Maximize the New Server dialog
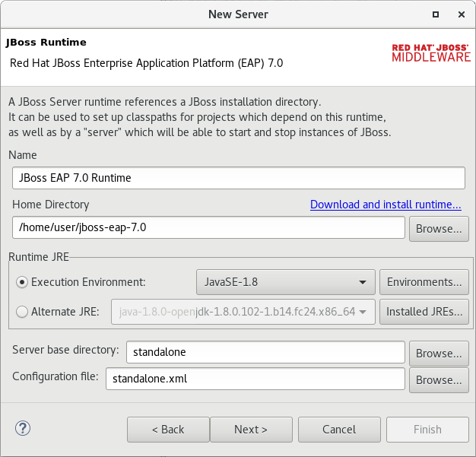476x457 pixels. click(436, 14)
